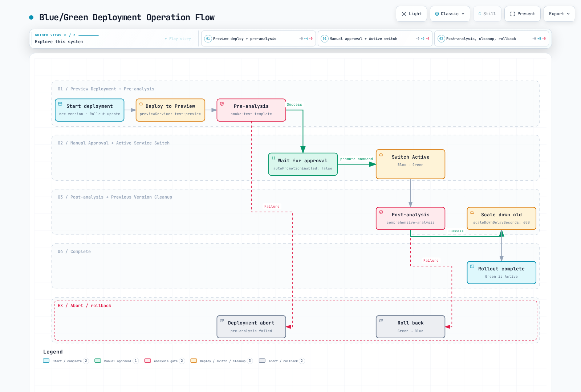This screenshot has width=581, height=392.
Task: Click the 'promote command' edge label
Action: point(356,159)
